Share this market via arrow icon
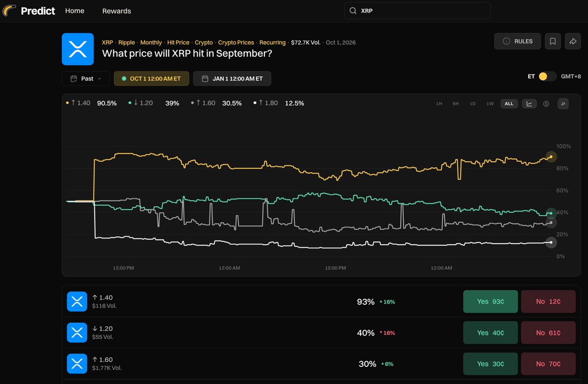588x384 pixels. point(573,41)
